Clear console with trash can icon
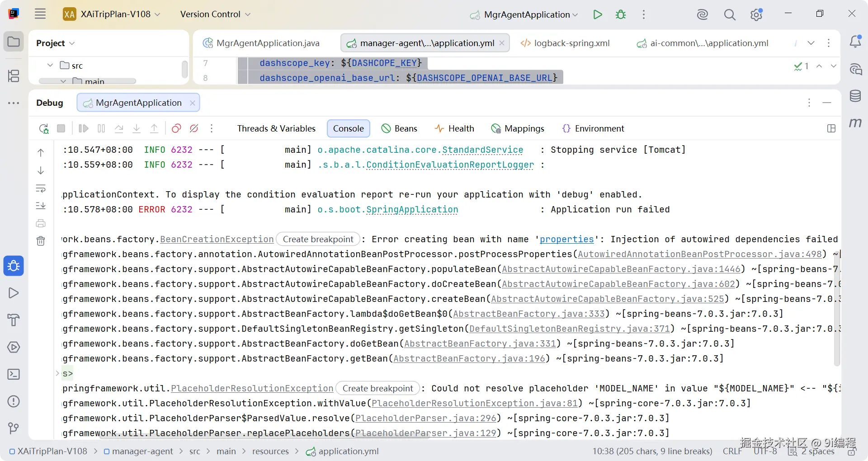 41,241
